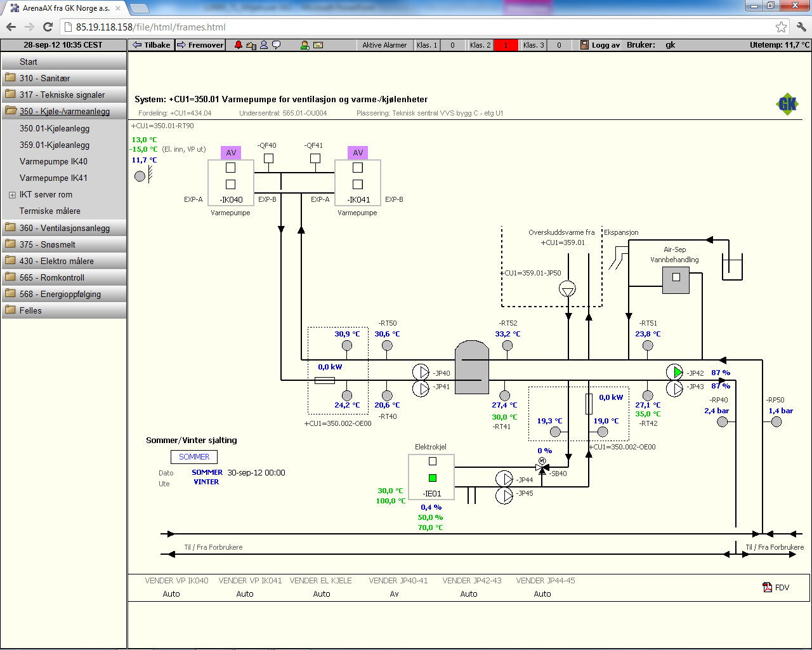Screen dimensions: 812x650
Task: Go to the Start page
Action: tap(29, 62)
